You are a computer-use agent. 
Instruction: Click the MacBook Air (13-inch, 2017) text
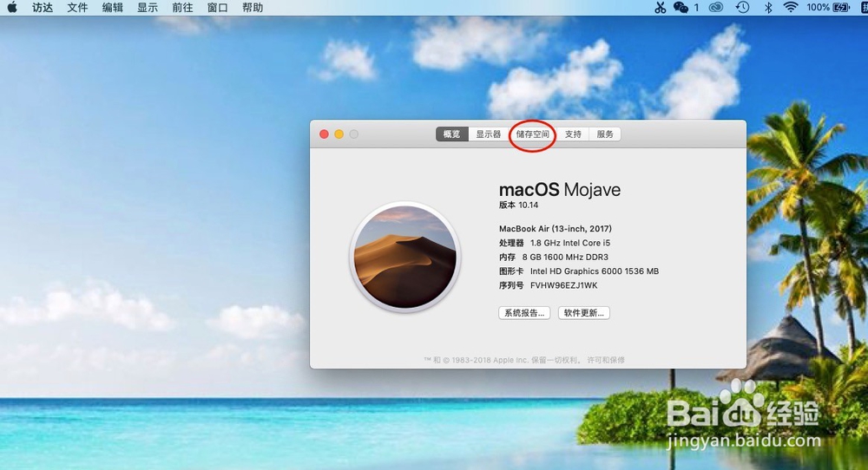point(556,228)
